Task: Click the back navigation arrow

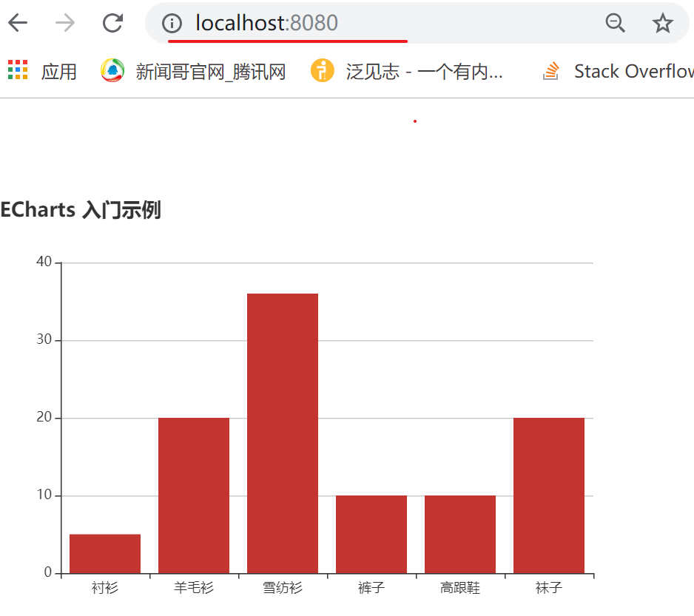Action: (18, 22)
